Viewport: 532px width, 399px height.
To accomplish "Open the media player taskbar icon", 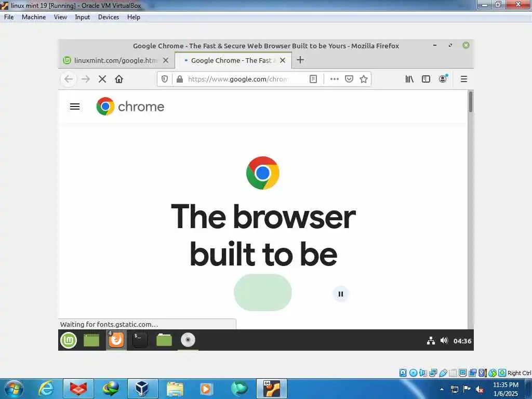I will pyautogui.click(x=206, y=389).
